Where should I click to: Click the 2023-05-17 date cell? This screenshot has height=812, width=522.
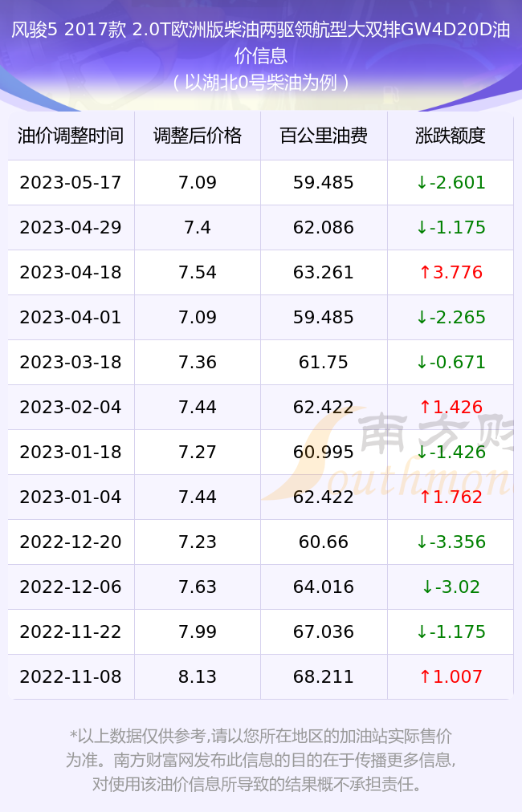pos(71,182)
